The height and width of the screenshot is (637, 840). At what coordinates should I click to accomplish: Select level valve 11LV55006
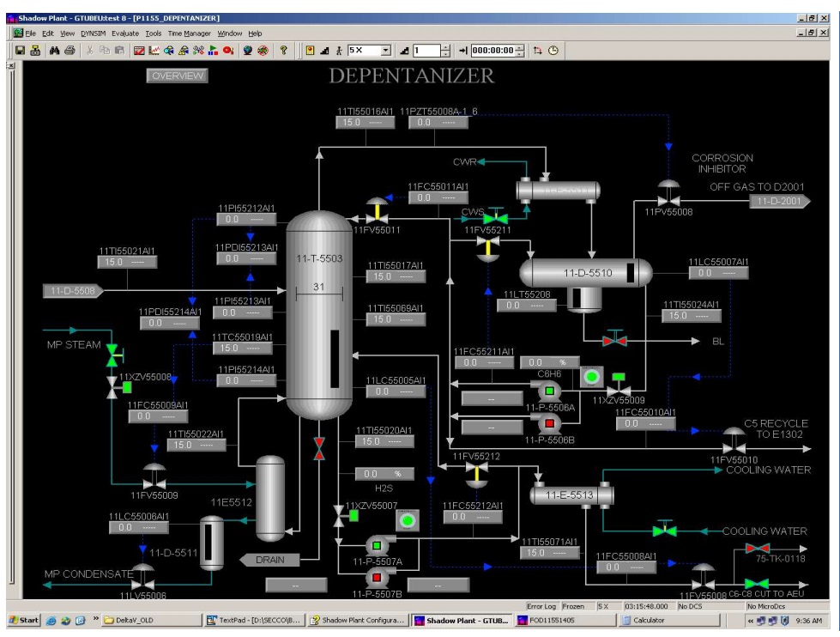[x=143, y=577]
